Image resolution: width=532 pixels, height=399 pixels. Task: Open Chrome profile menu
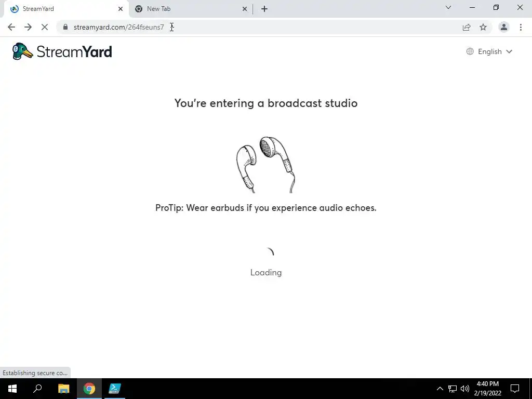(x=504, y=27)
